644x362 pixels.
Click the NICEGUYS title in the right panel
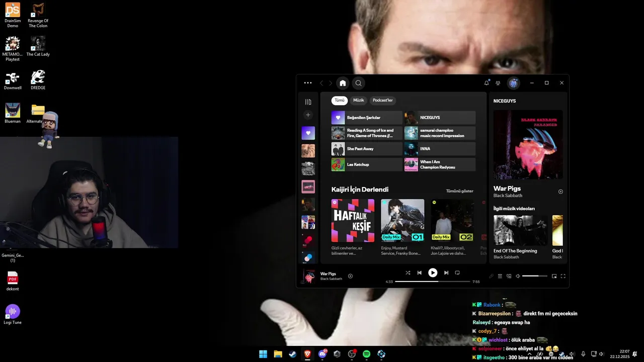(505, 101)
